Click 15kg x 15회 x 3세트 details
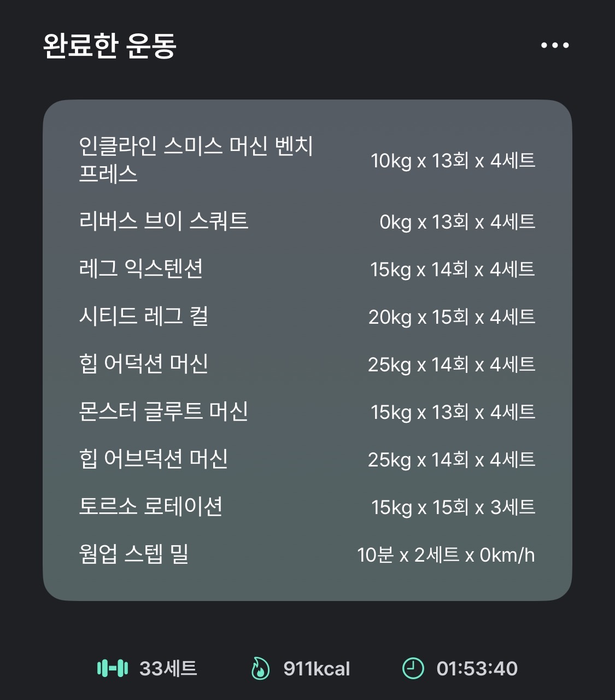Image resolution: width=615 pixels, height=700 pixels. (x=453, y=507)
